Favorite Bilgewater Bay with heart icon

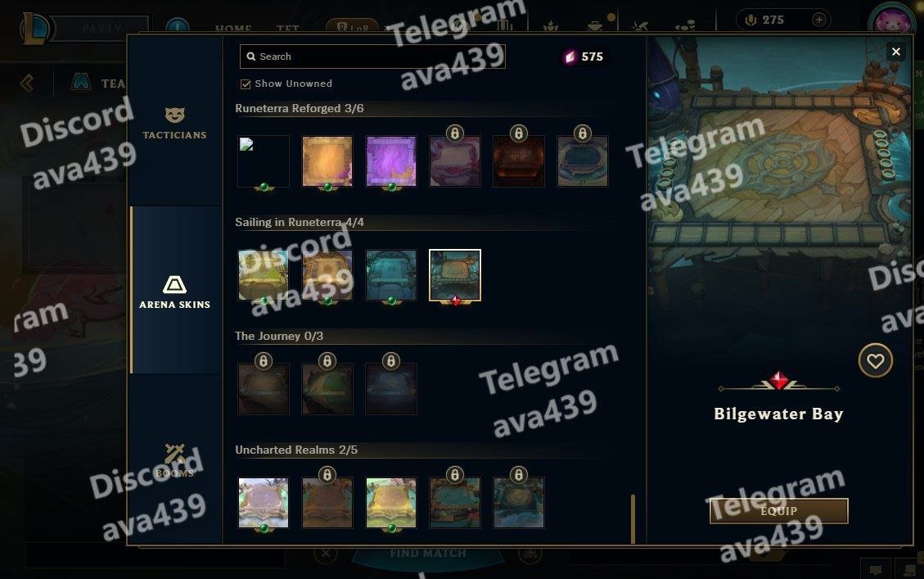tap(875, 360)
